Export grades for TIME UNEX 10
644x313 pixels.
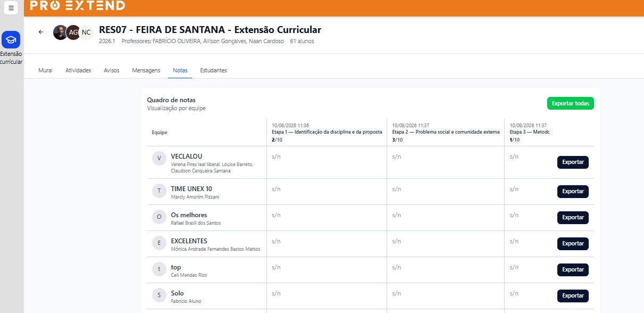573,192
